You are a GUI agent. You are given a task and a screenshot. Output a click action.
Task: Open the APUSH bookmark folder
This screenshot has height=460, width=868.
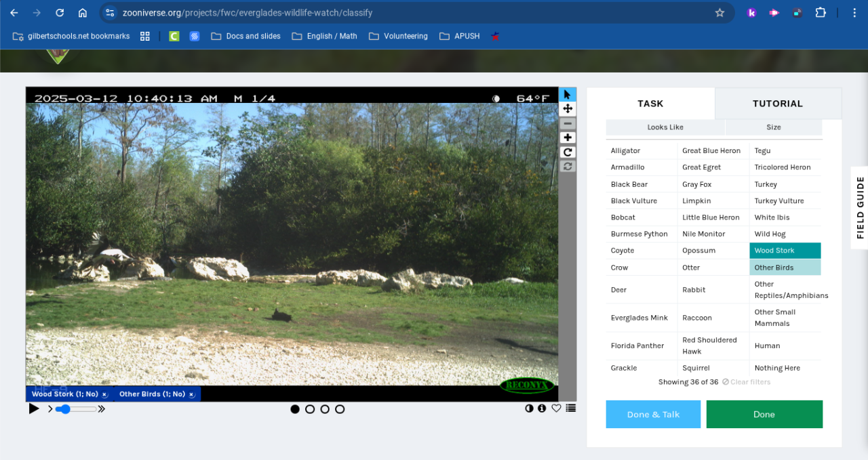coord(459,36)
